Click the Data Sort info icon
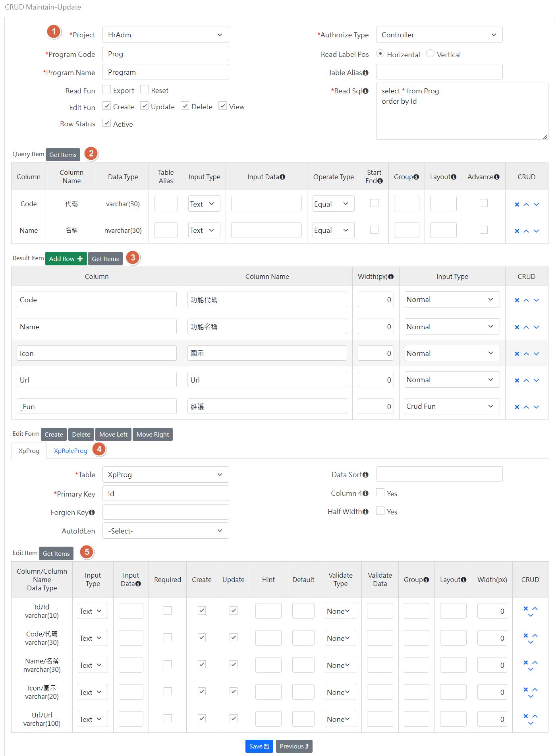 [x=365, y=475]
